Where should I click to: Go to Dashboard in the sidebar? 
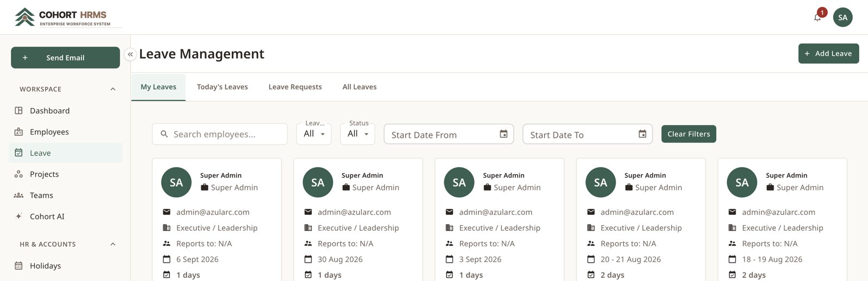click(x=66, y=111)
